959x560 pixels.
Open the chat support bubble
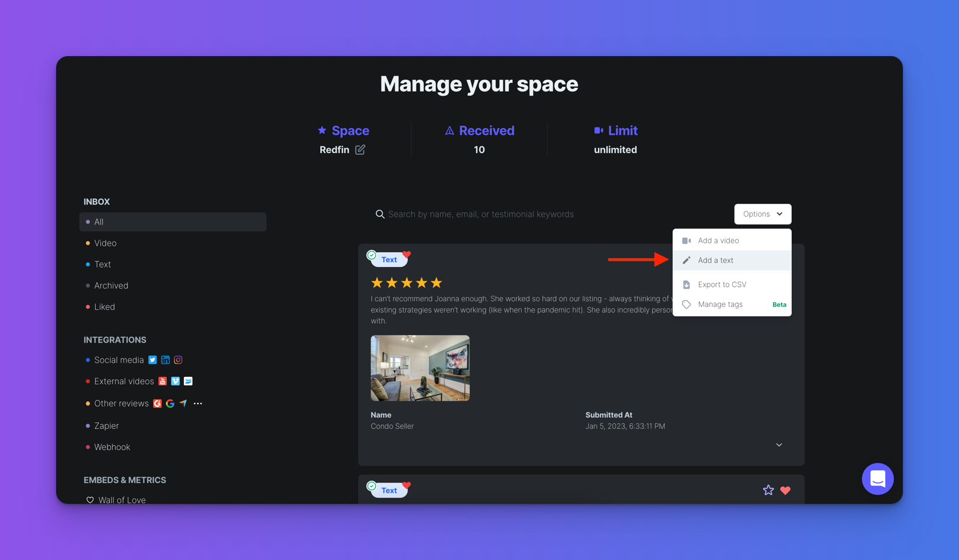tap(877, 478)
